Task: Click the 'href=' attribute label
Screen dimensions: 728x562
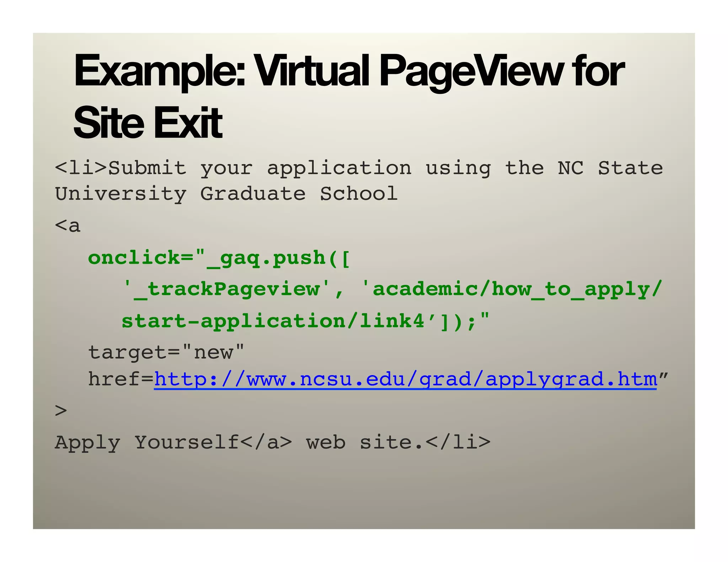Action: pos(121,379)
